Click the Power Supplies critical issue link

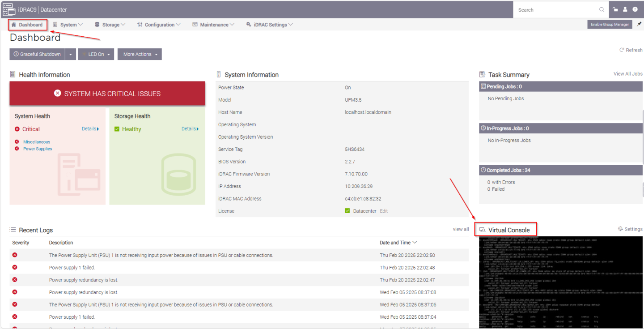click(38, 149)
